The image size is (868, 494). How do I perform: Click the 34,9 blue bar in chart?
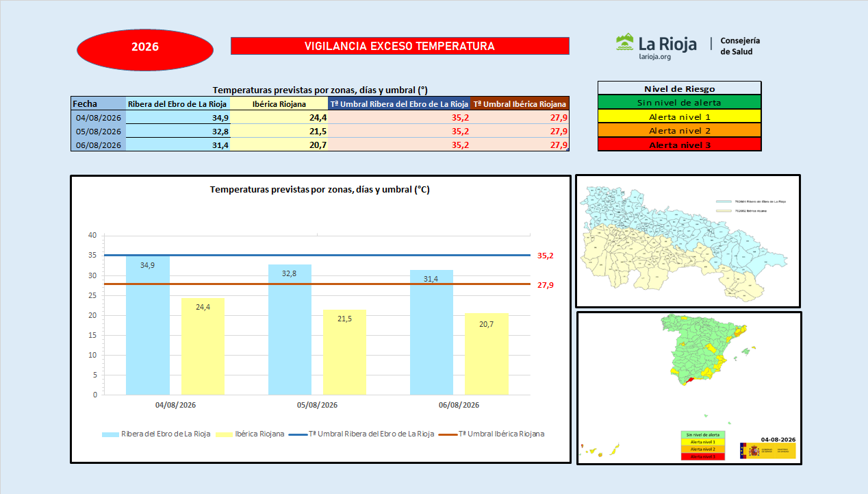(x=148, y=325)
